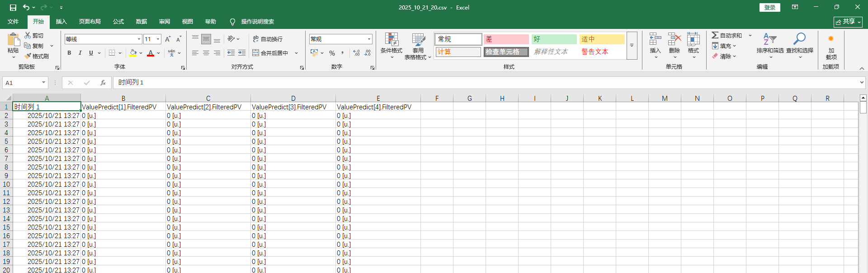The image size is (868, 273).
Task: Apply the Neutral (适中) cell style
Action: click(602, 39)
